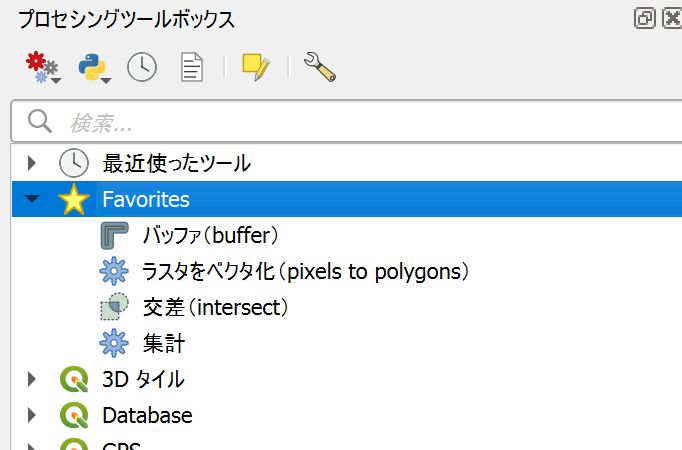Viewport: 682px width, 450px height.
Task: Click the プロセシングツールボックス panel title
Action: tap(126, 19)
